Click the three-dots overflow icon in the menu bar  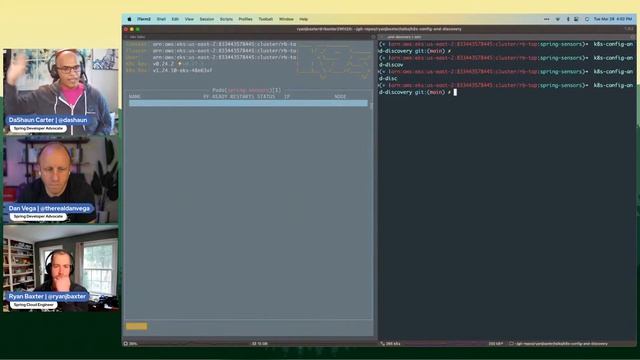click(547, 19)
